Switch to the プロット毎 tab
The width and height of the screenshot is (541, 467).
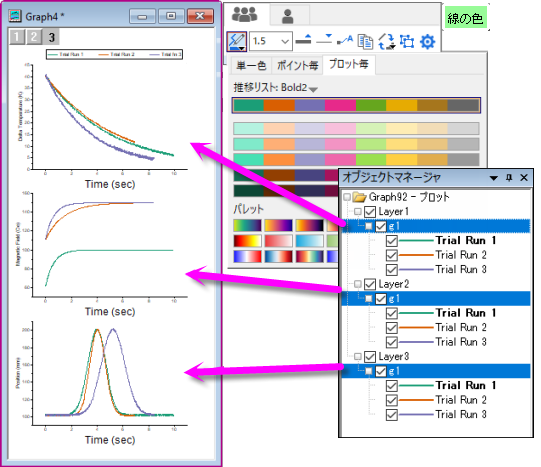349,64
